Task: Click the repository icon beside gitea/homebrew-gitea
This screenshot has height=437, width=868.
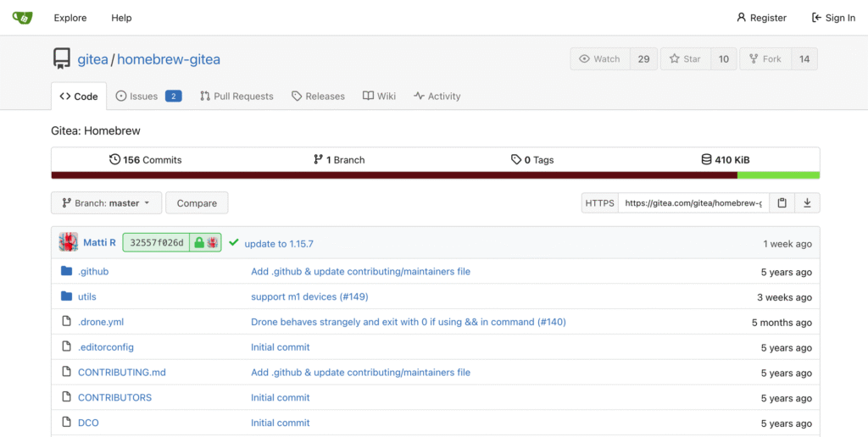Action: click(62, 59)
